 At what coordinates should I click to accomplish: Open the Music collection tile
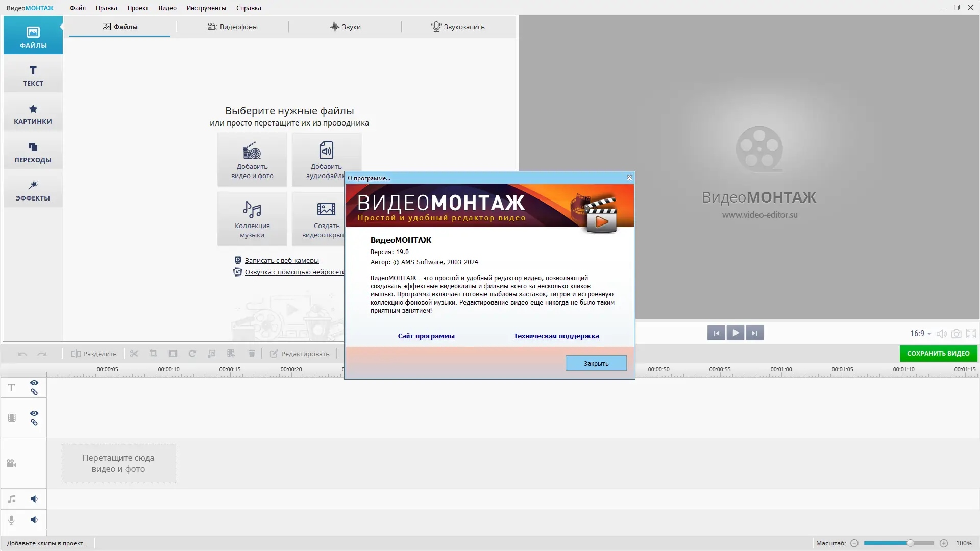coord(252,219)
